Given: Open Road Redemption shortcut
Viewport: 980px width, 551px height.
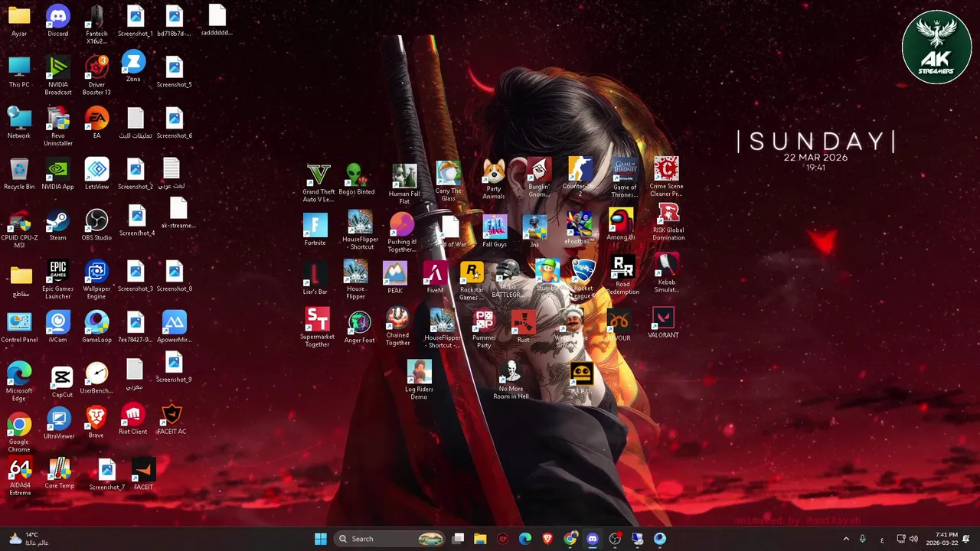Looking at the screenshot, I should click(622, 276).
